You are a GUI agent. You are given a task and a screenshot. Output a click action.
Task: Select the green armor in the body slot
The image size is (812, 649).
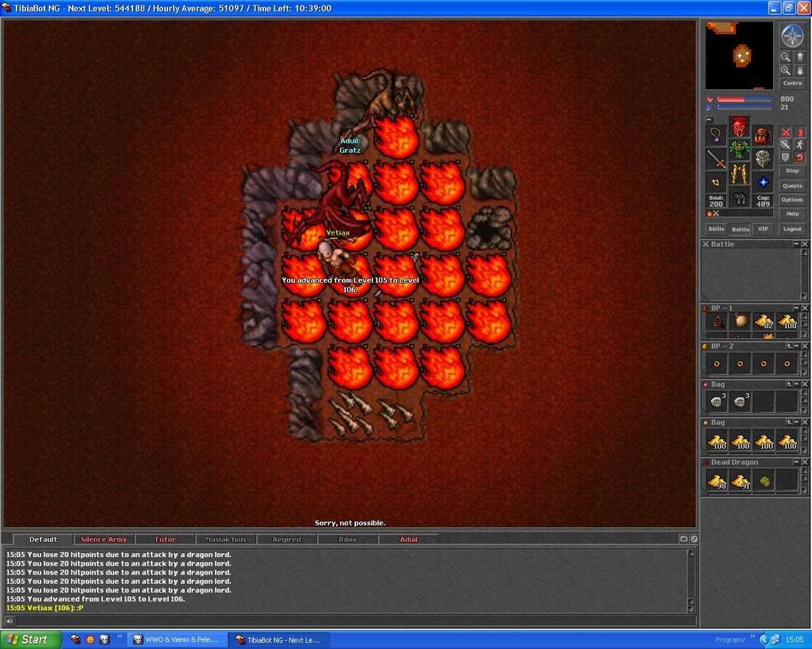pos(740,151)
